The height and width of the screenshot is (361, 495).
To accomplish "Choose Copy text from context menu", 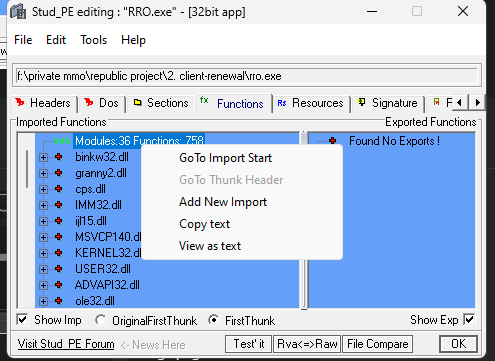I will coord(242,224).
